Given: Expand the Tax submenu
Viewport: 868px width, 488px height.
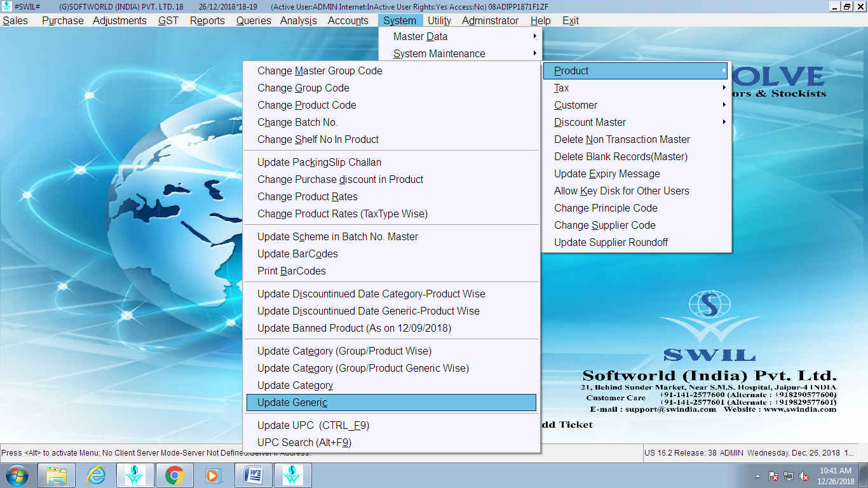Looking at the screenshot, I should coord(636,88).
